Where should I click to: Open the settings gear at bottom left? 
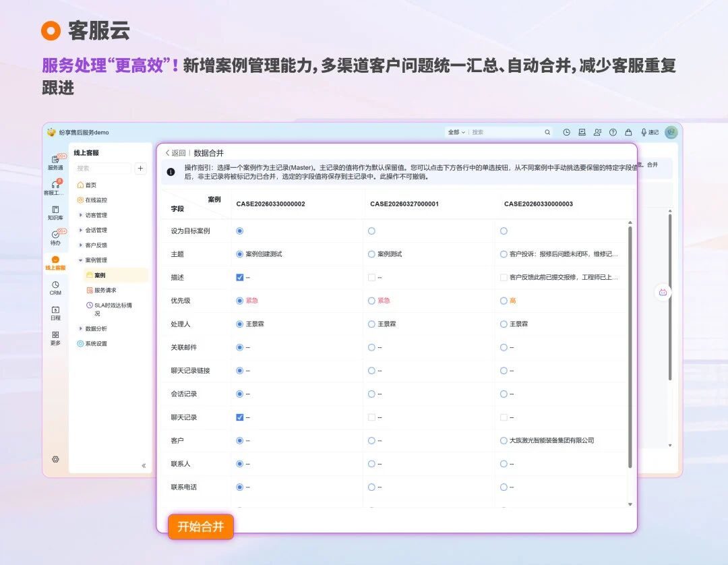[55, 459]
